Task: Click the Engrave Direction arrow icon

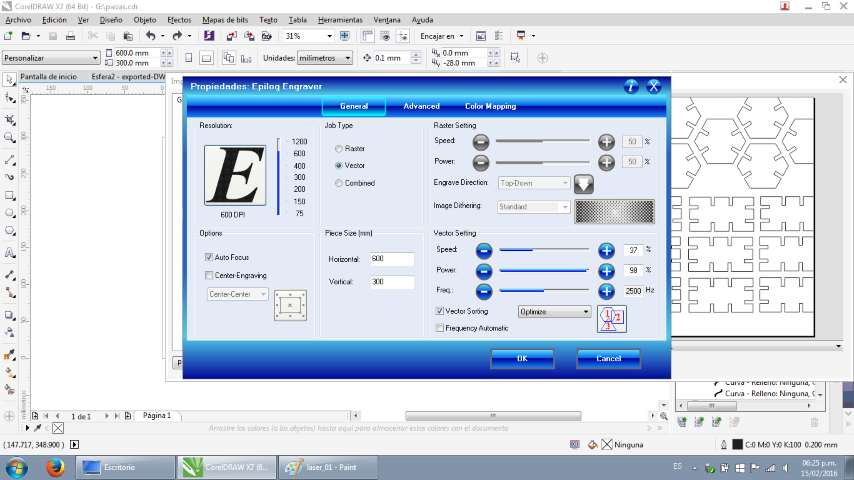Action: 583,184
